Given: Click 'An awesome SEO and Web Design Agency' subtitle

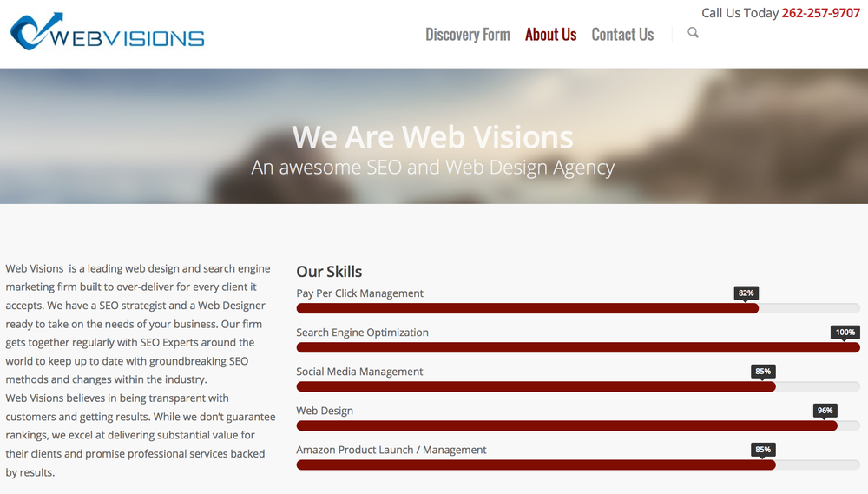Looking at the screenshot, I should point(432,168).
